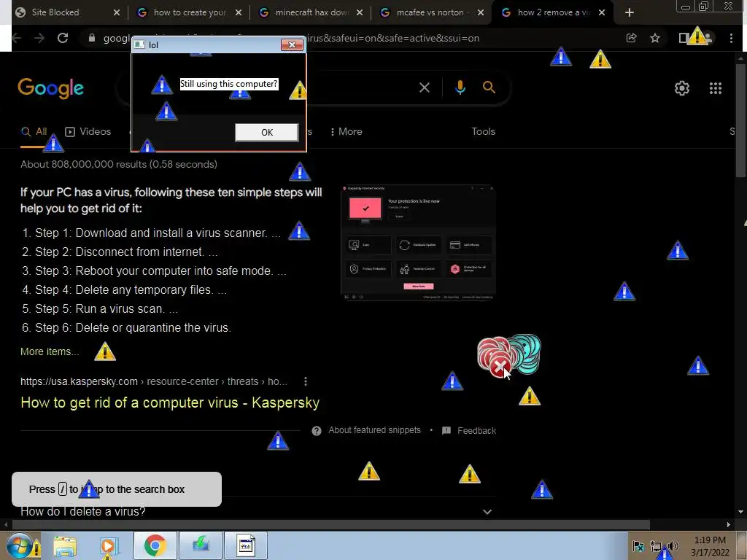This screenshot has height=560, width=747.
Task: Click the volume speaker tray icon
Action: pos(673,546)
